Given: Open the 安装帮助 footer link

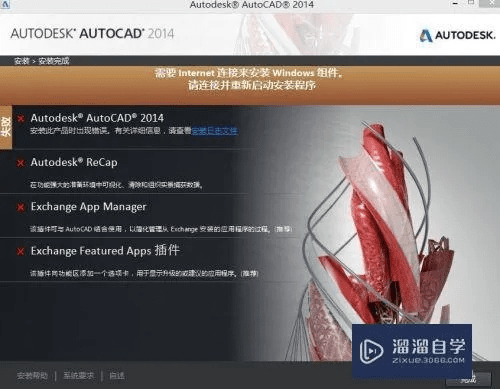Looking at the screenshot, I should point(32,376).
